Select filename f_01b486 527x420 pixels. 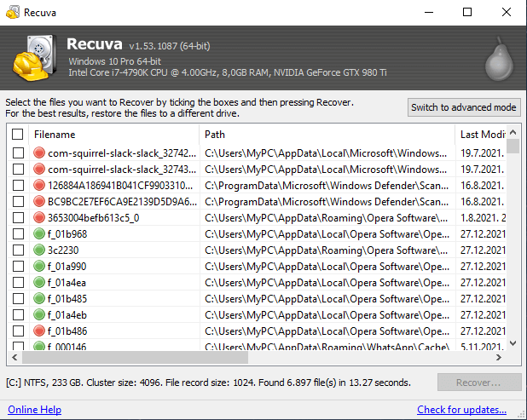click(67, 331)
